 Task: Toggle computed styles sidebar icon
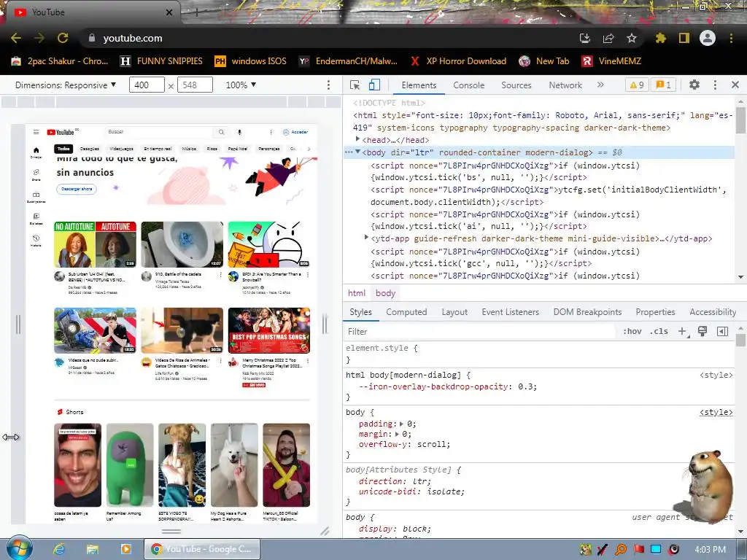tap(722, 332)
